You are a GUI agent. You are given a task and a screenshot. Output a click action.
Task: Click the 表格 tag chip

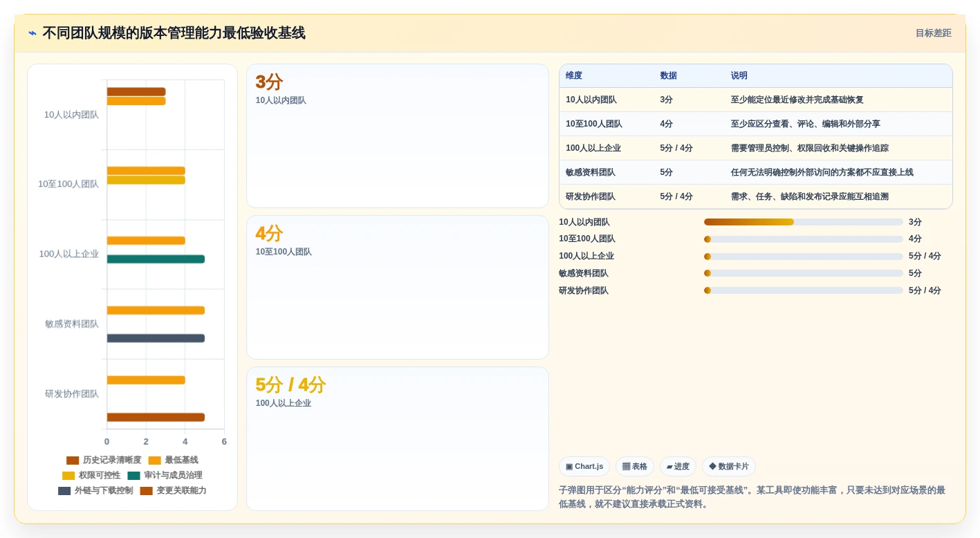(635, 467)
